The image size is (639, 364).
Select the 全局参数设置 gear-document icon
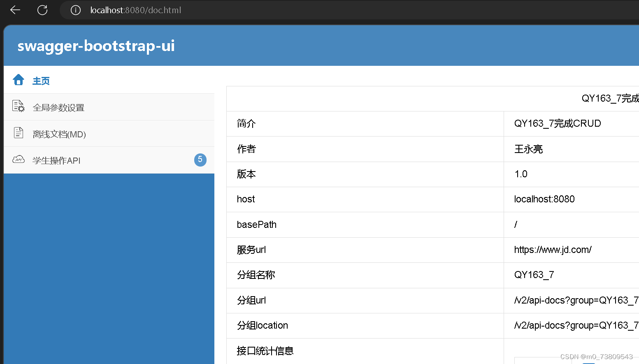point(19,107)
